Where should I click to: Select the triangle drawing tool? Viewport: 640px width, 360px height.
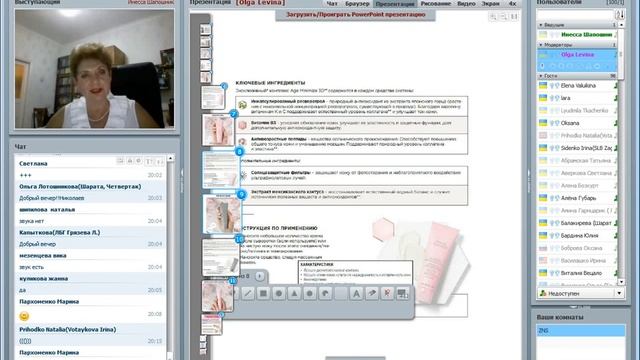294,293
